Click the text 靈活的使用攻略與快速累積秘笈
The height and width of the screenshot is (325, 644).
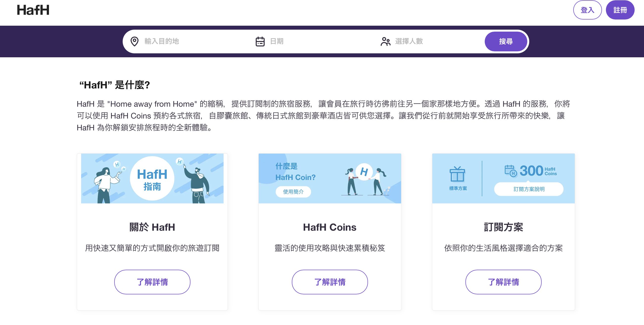pos(330,248)
